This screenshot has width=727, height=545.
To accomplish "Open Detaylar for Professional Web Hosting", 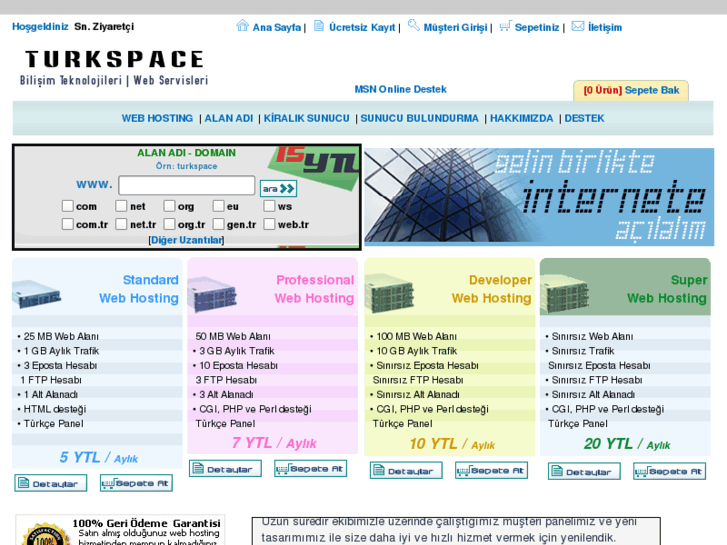I will [x=225, y=468].
